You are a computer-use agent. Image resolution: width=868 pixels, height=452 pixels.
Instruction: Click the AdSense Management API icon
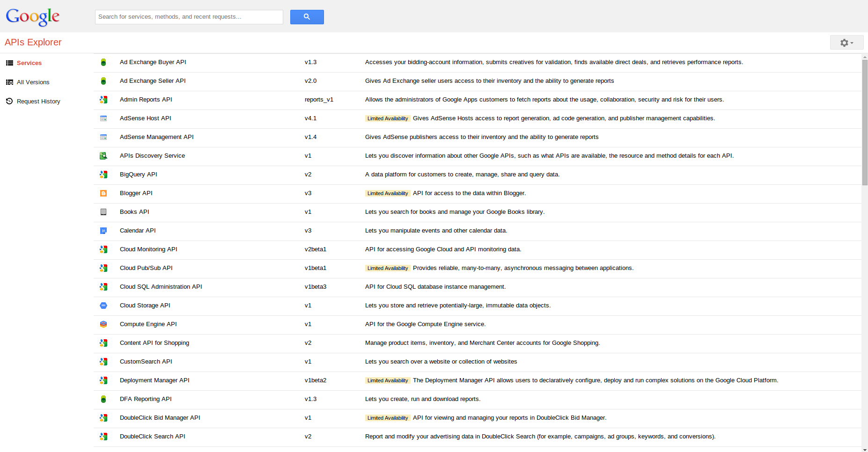point(103,137)
